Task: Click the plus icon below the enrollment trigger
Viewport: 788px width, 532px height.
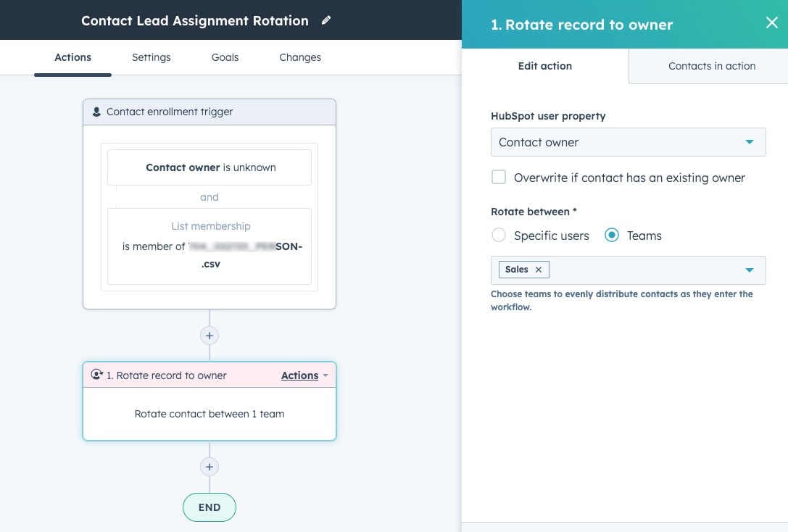Action: [209, 335]
